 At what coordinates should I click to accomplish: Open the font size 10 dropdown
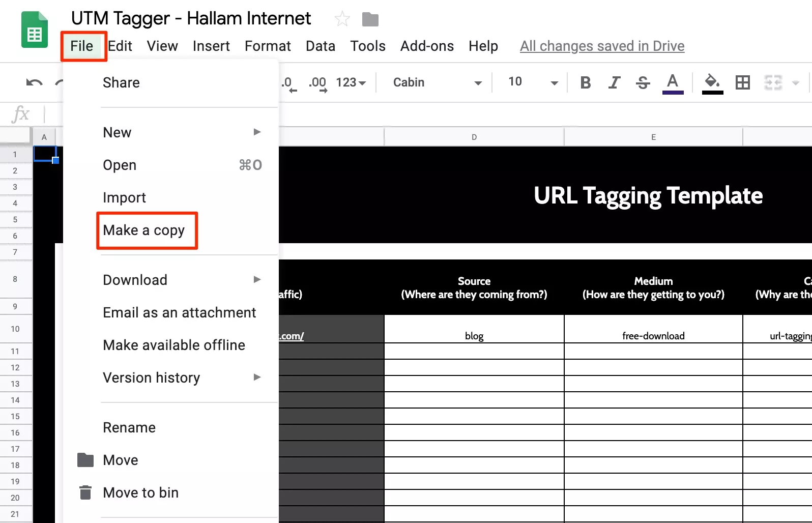coord(533,82)
